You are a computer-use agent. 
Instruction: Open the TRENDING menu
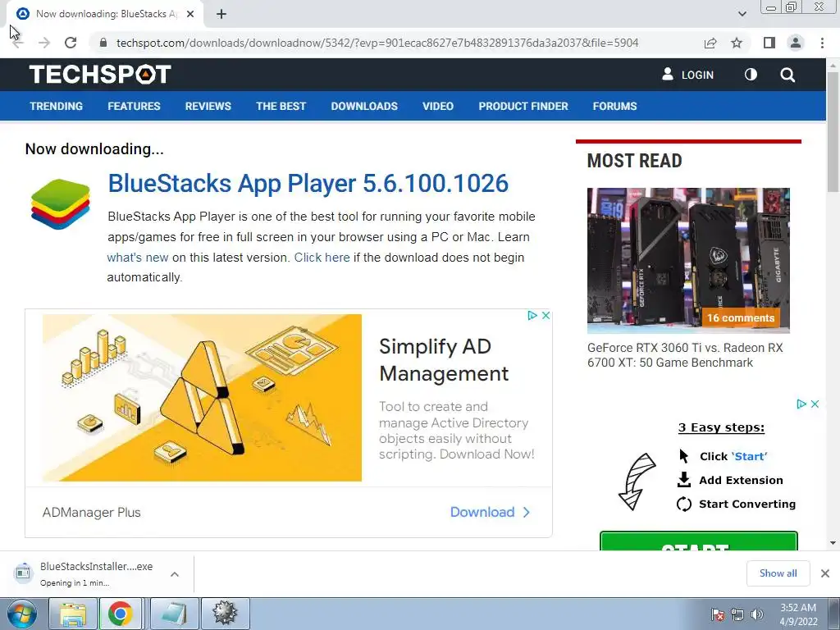(57, 106)
